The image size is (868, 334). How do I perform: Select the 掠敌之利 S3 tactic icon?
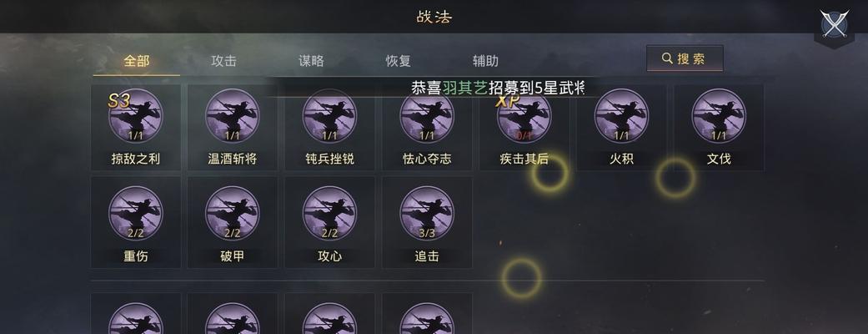click(136, 116)
